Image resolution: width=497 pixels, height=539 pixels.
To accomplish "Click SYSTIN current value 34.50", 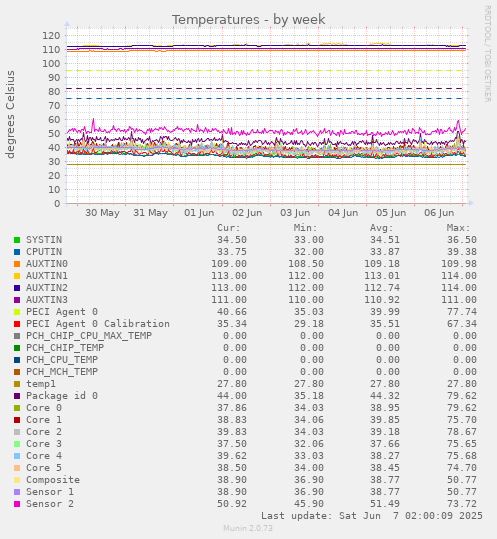I will 232,240.
